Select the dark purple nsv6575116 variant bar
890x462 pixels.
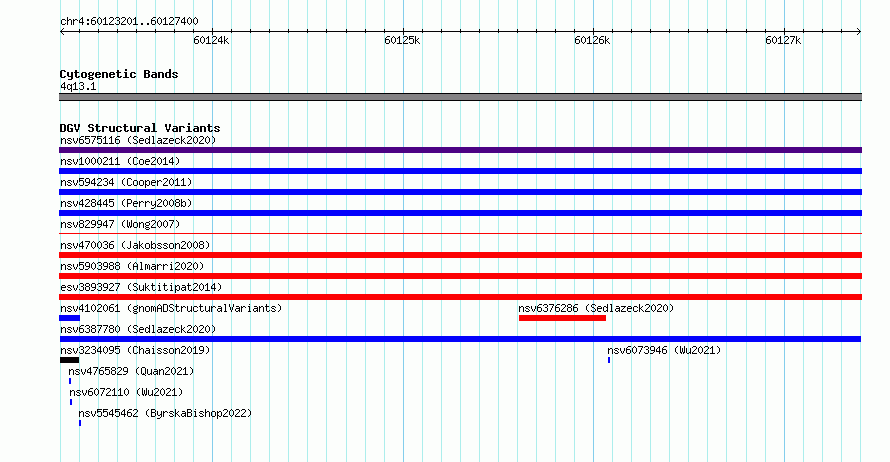(x=460, y=150)
